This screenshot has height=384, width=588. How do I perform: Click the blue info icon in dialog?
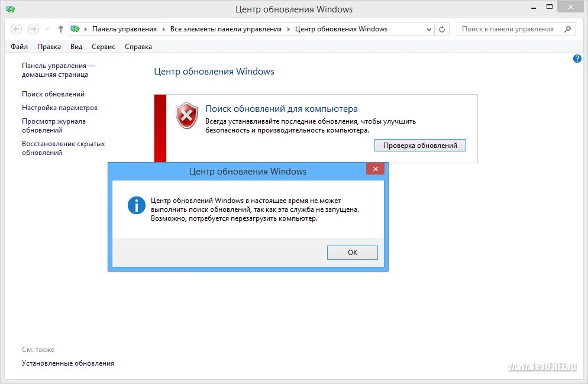(137, 205)
